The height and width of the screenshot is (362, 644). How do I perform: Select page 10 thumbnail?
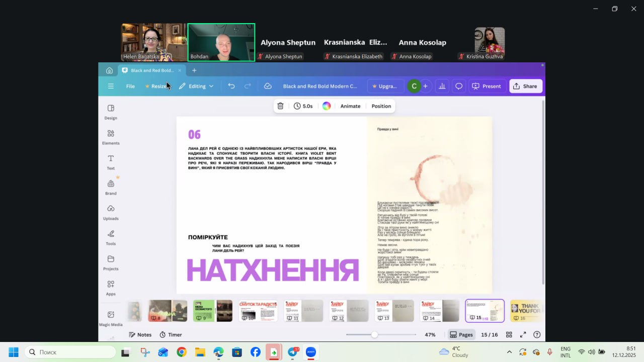tap(258, 311)
